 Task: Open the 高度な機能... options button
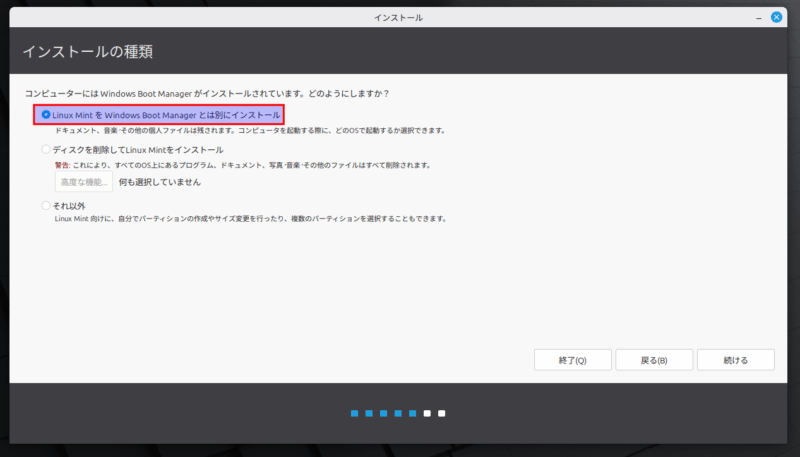point(84,182)
